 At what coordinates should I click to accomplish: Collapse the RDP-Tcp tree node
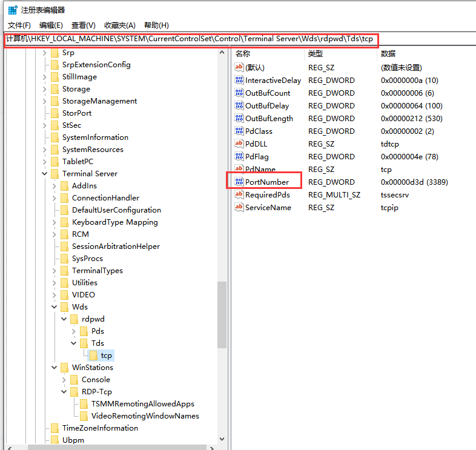tap(64, 392)
